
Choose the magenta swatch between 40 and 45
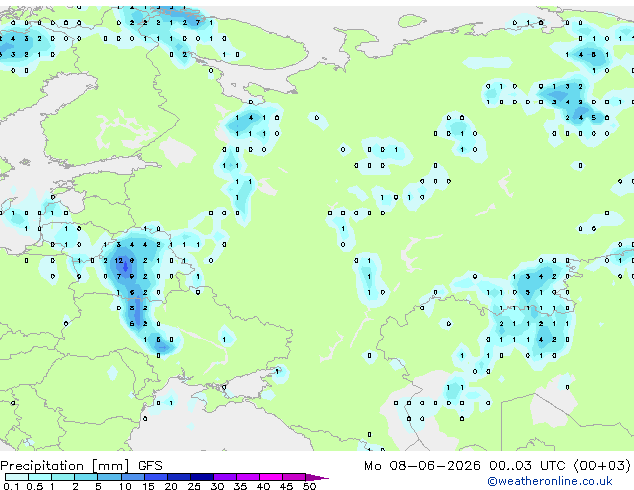[x=271, y=477]
